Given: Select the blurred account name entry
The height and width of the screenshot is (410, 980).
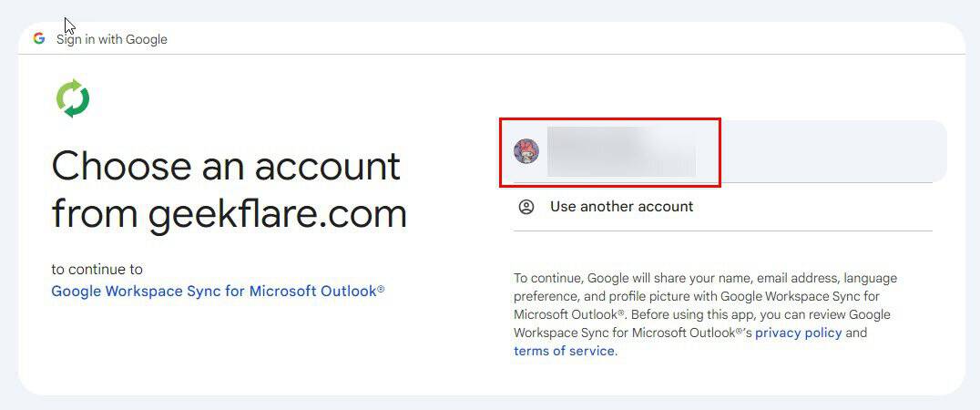Looking at the screenshot, I should (621, 151).
